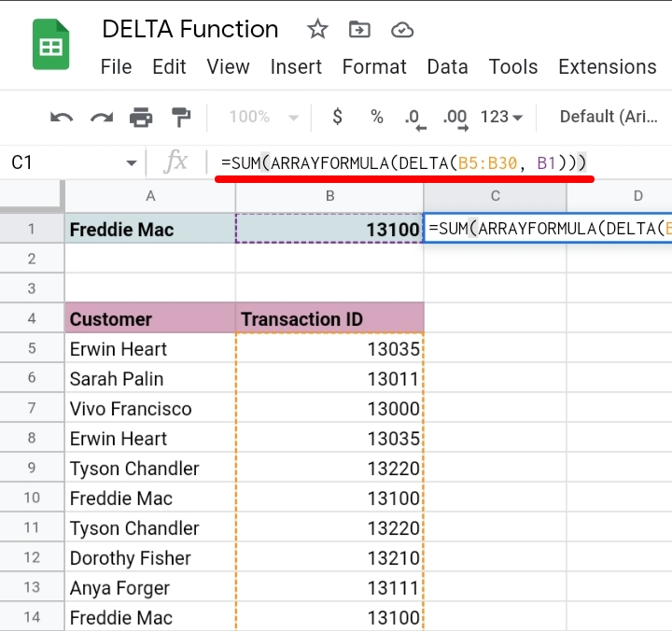Screen dimensions: 672x631
Task: Select column D header
Action: click(x=620, y=196)
